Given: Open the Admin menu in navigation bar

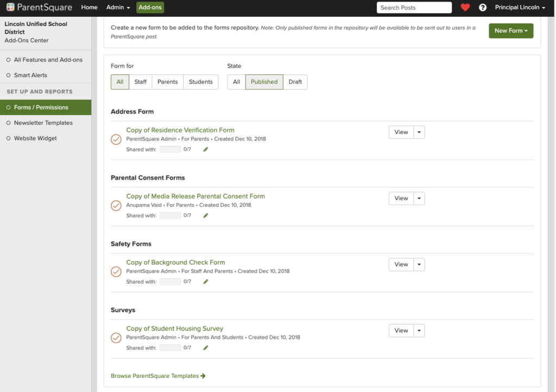Looking at the screenshot, I should point(118,8).
